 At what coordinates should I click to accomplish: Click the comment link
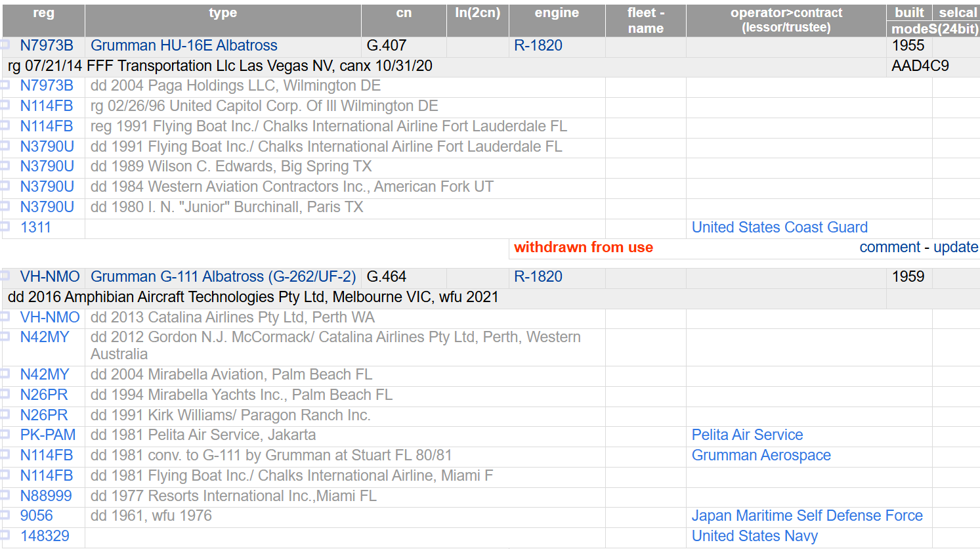click(889, 247)
